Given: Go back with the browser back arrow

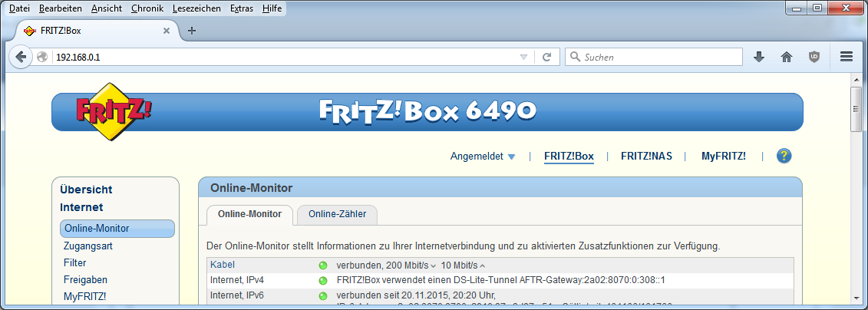Looking at the screenshot, I should (x=21, y=57).
